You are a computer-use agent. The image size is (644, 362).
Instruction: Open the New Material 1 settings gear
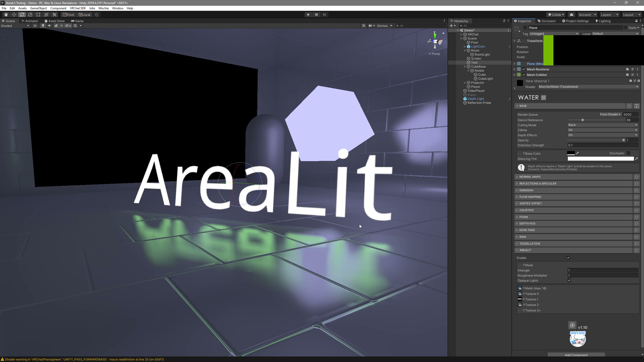[639, 81]
